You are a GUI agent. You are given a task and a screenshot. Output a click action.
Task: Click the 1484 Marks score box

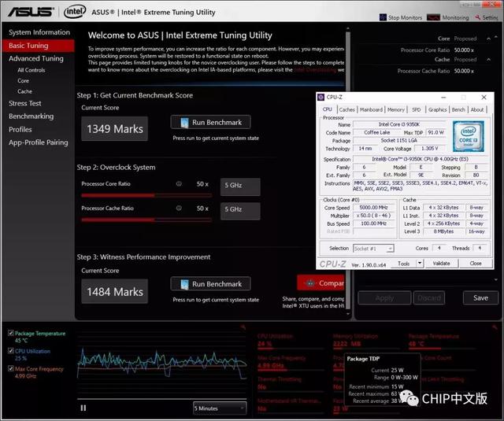tap(115, 292)
